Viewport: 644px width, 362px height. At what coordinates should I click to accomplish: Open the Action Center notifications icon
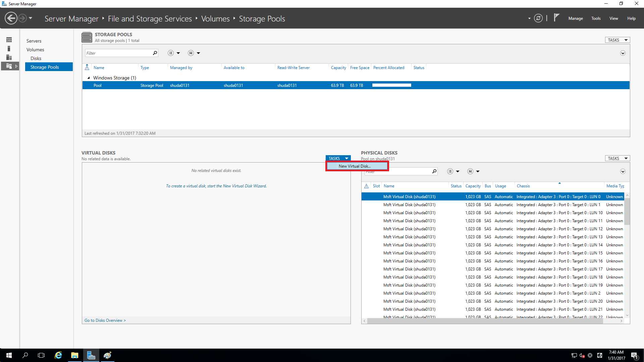coord(634,356)
